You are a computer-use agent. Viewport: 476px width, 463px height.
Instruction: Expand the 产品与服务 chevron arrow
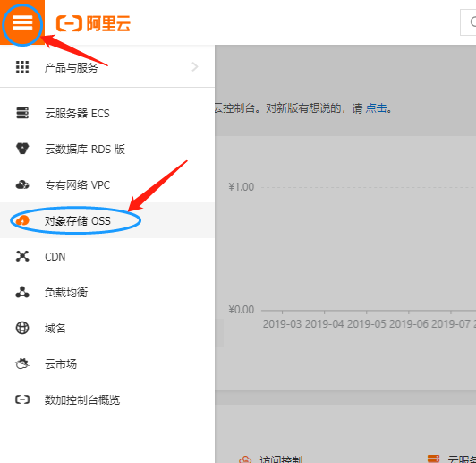click(x=195, y=67)
